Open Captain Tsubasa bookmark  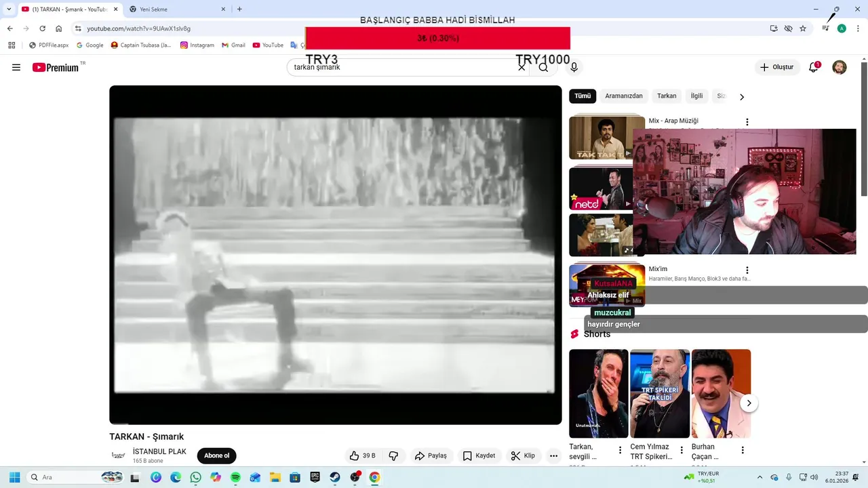(x=141, y=45)
